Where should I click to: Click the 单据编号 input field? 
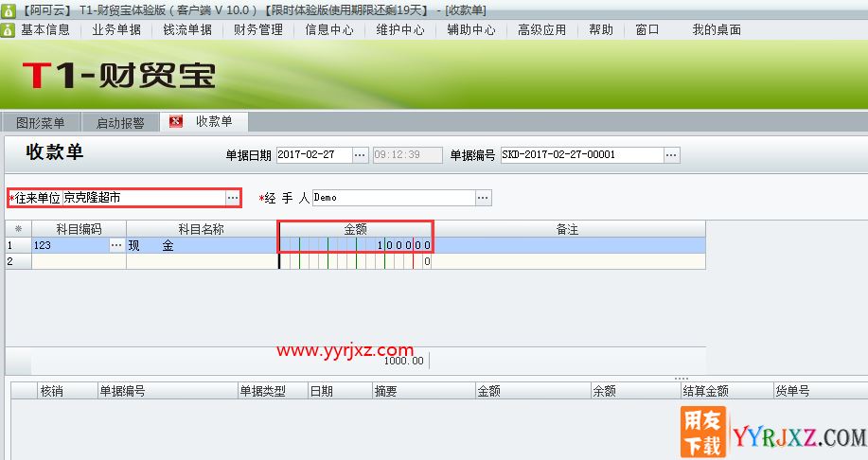click(x=582, y=155)
